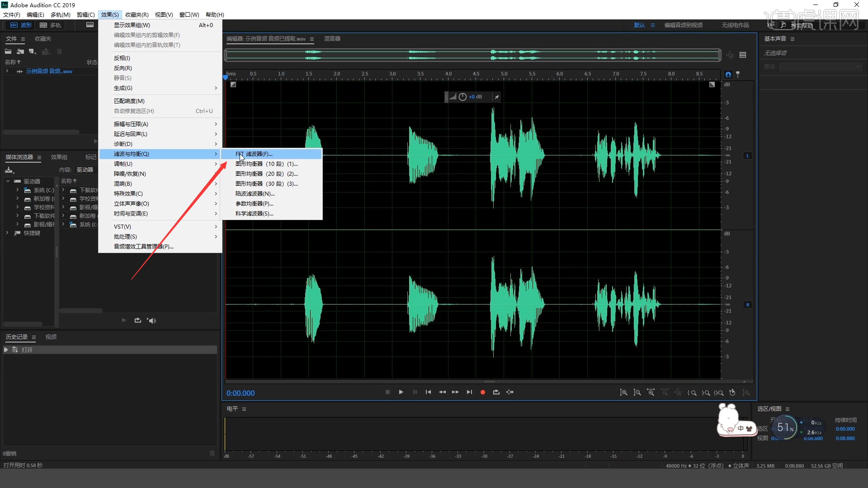Open the Files panel hamburger menu
This screenshot has height=488, width=868.
pos(23,39)
